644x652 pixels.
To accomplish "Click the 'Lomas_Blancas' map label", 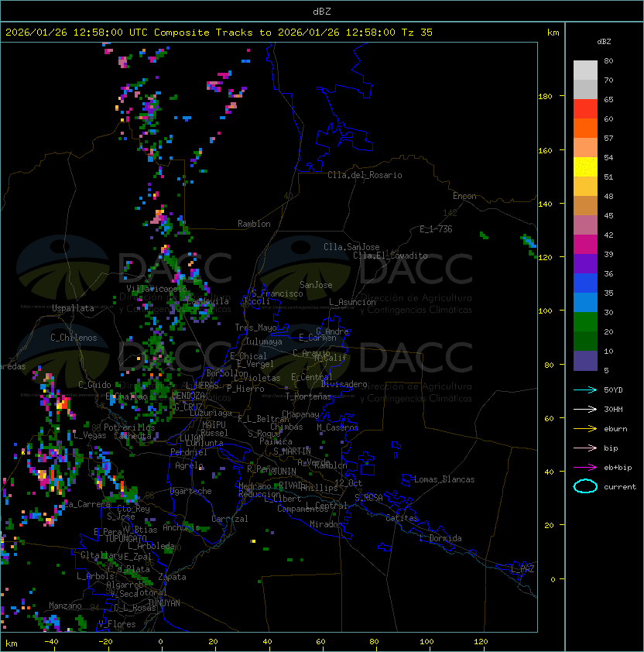I will tap(444, 479).
